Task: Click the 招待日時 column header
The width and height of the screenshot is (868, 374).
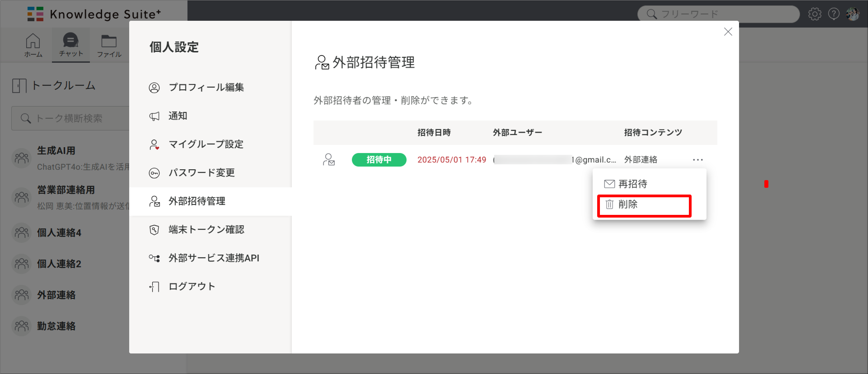Action: 434,133
